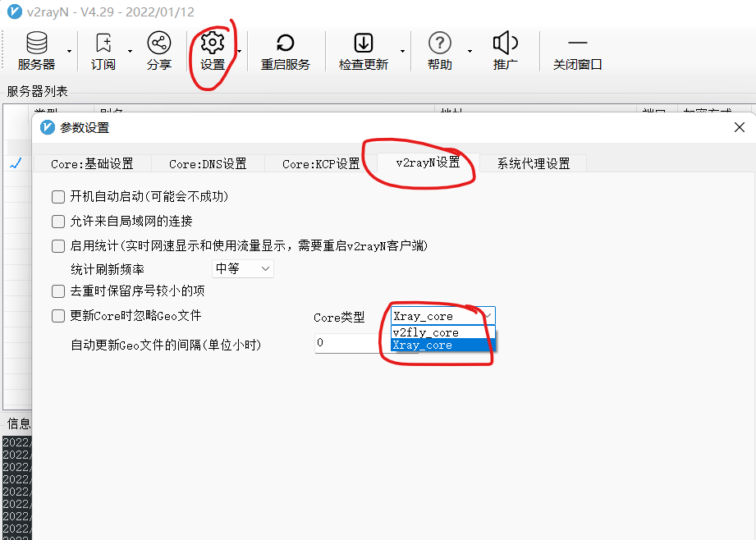This screenshot has height=540, width=756.
Task: Enable the 启用统计 checkbox
Action: click(58, 246)
